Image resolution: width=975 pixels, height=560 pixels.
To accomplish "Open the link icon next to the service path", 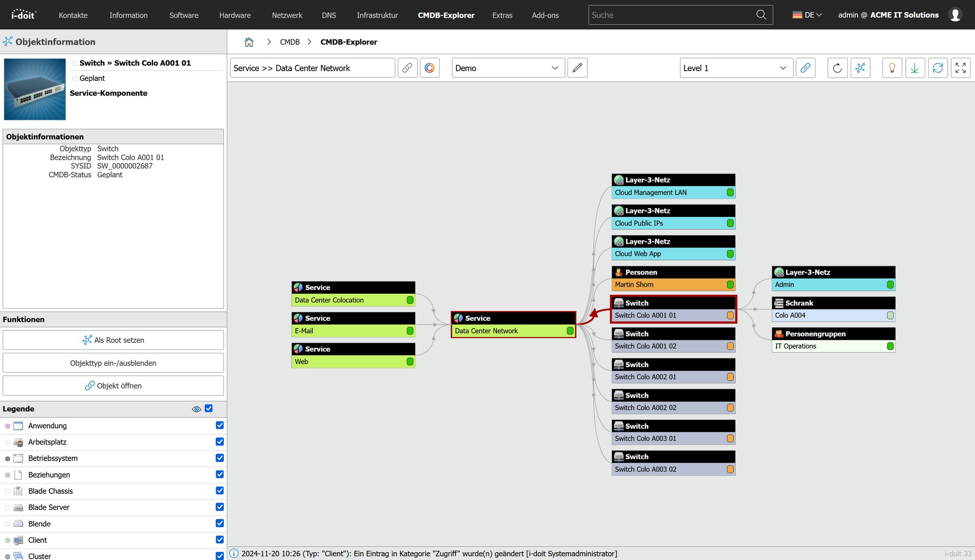I will (x=408, y=68).
